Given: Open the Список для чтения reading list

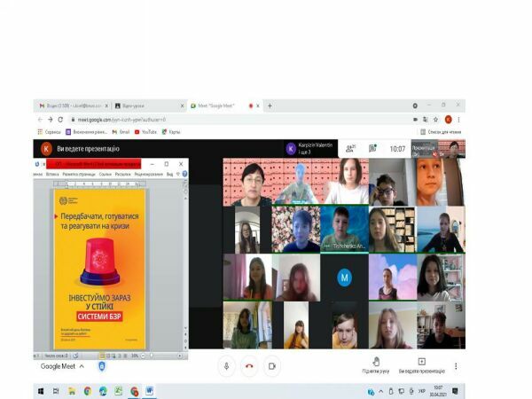Looking at the screenshot, I should [x=441, y=132].
